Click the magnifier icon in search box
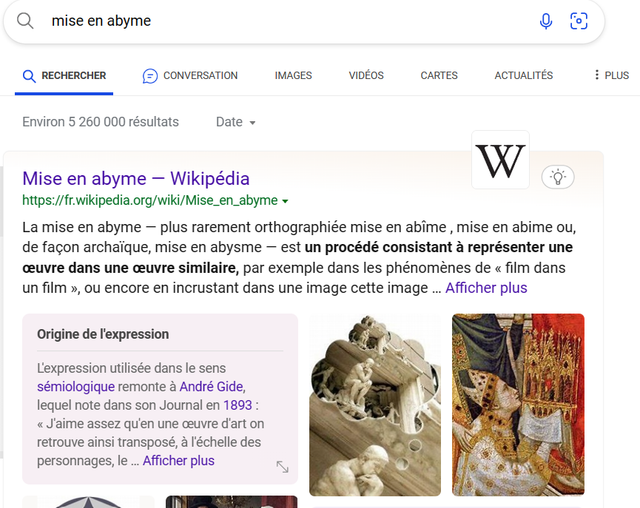The width and height of the screenshot is (640, 508). [25, 20]
